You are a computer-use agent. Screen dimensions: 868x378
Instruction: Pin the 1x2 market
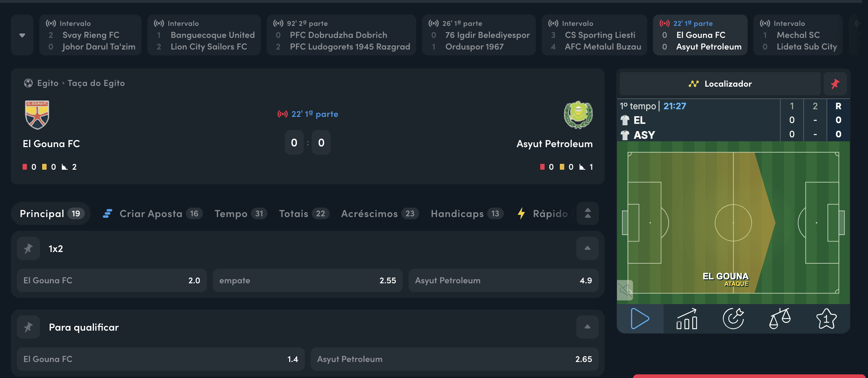tap(28, 248)
